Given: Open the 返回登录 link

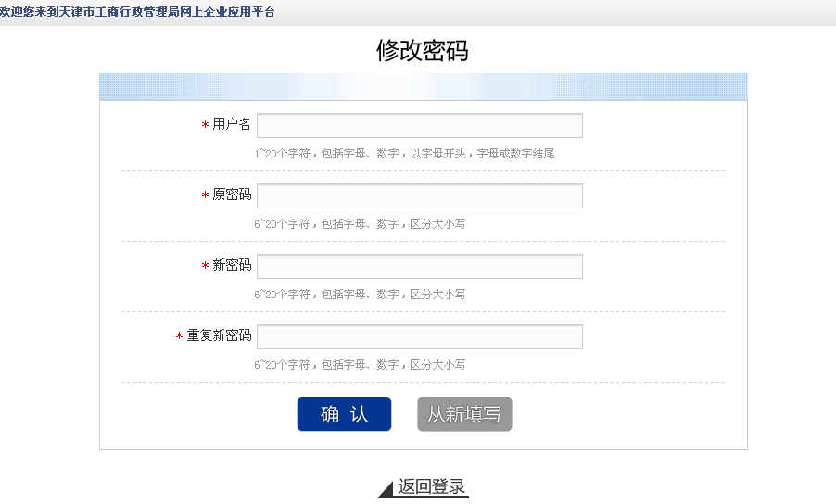Looking at the screenshot, I should click(432, 487).
